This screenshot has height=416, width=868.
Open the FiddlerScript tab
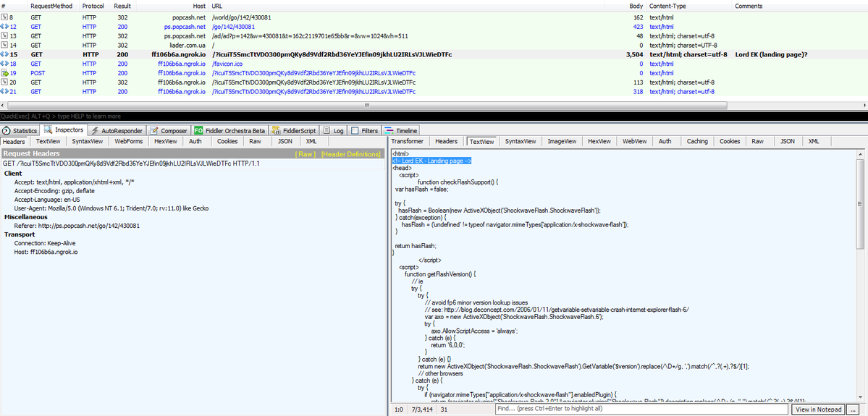[295, 131]
